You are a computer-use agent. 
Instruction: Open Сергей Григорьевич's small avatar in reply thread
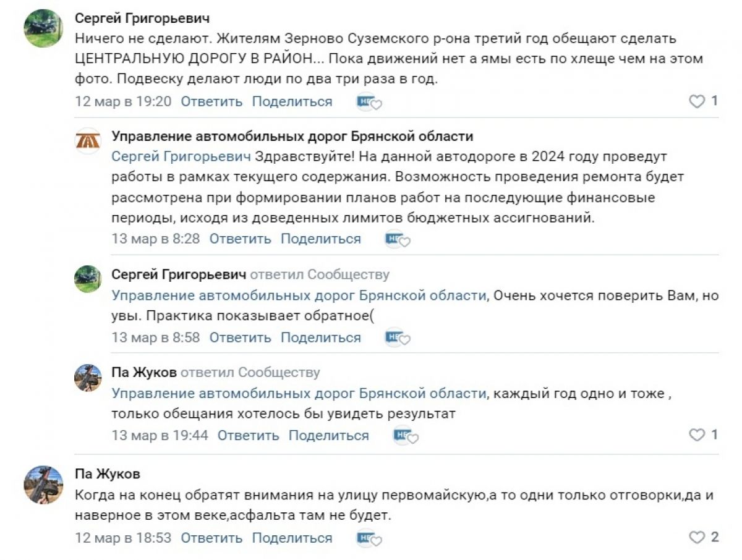(x=87, y=279)
